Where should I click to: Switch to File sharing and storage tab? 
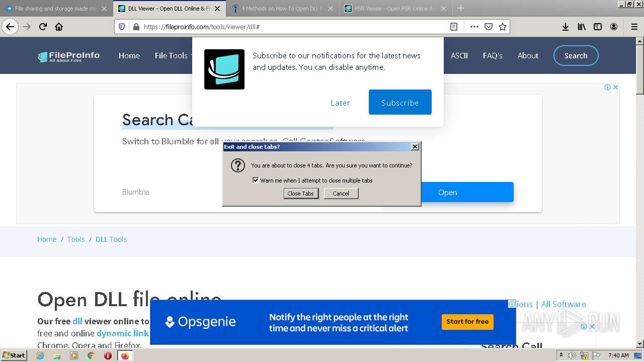pyautogui.click(x=55, y=9)
